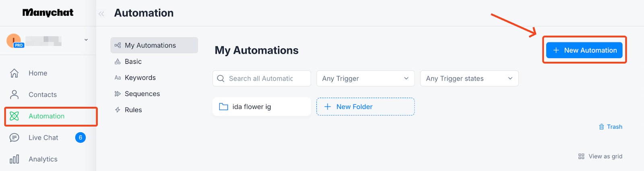Open the Rules section
Viewport: 644px width, 171px height.
133,110
